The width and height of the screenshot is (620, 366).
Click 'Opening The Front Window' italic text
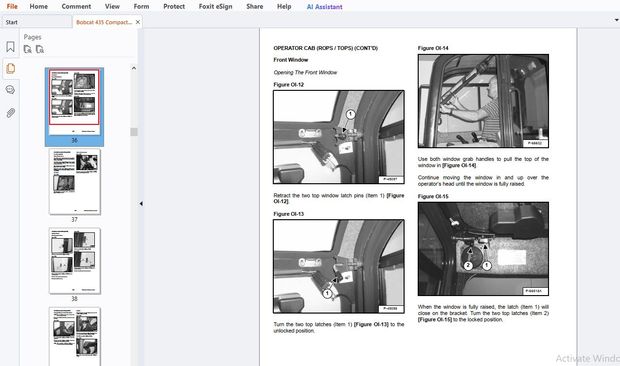point(305,72)
